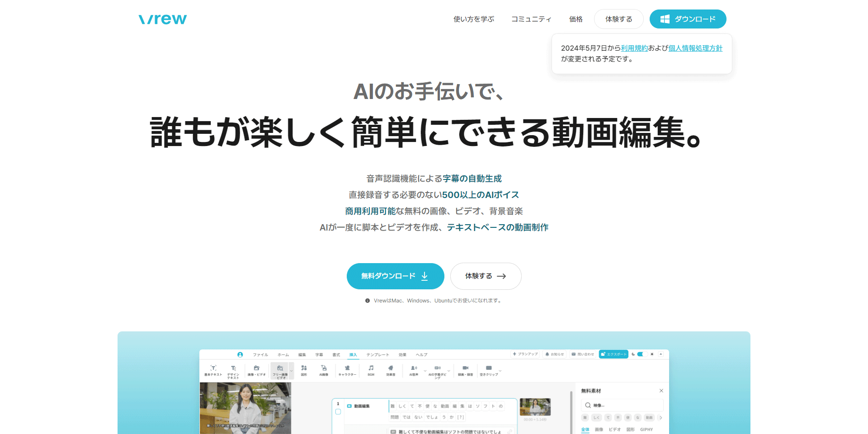Click the 無料ダウンロード button
The image size is (868, 434).
[395, 276]
